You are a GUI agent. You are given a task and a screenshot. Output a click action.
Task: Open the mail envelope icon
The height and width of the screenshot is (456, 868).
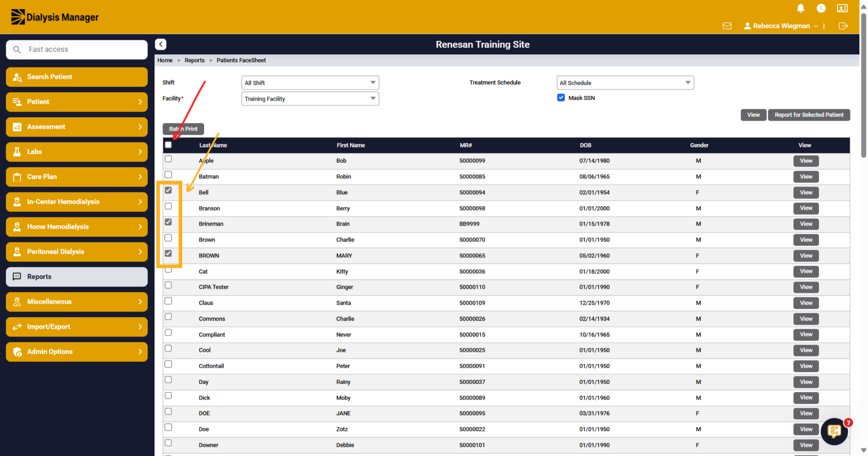[x=727, y=26]
